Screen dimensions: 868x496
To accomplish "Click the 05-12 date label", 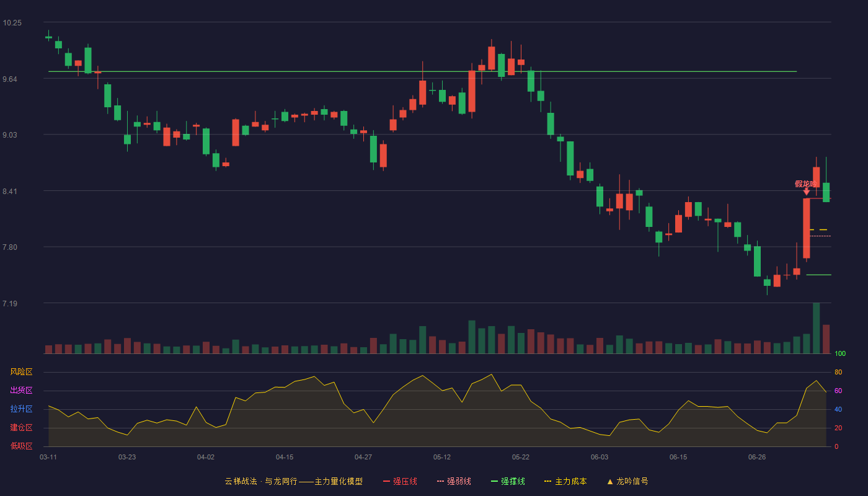I will 442,457.
